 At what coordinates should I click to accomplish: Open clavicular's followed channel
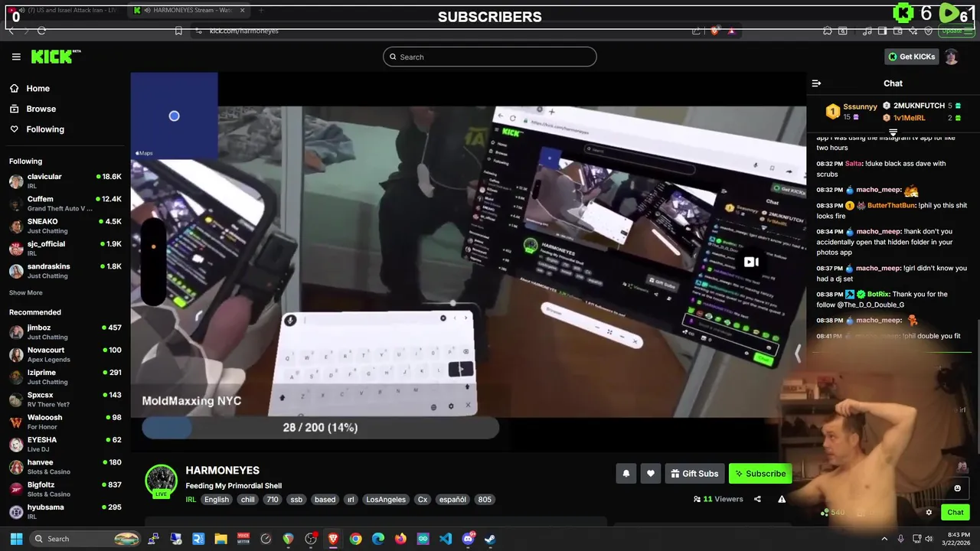65,181
